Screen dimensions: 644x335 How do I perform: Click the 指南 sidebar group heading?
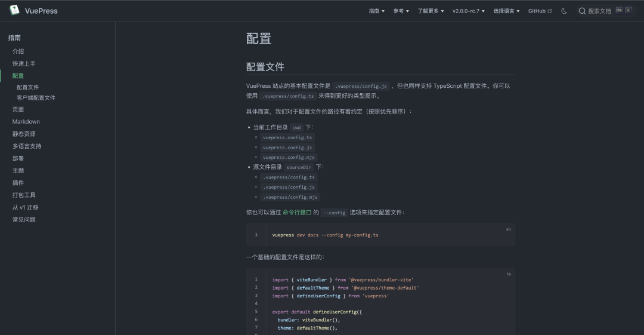tap(14, 38)
